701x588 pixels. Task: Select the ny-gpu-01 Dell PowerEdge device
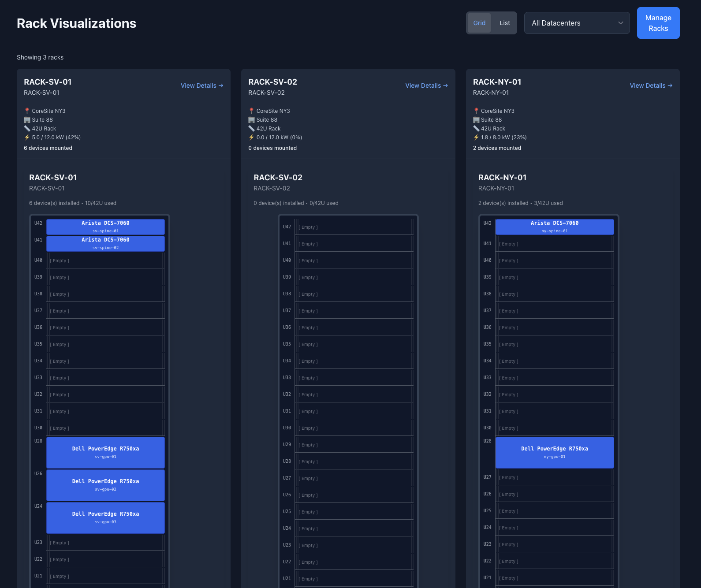[554, 452]
